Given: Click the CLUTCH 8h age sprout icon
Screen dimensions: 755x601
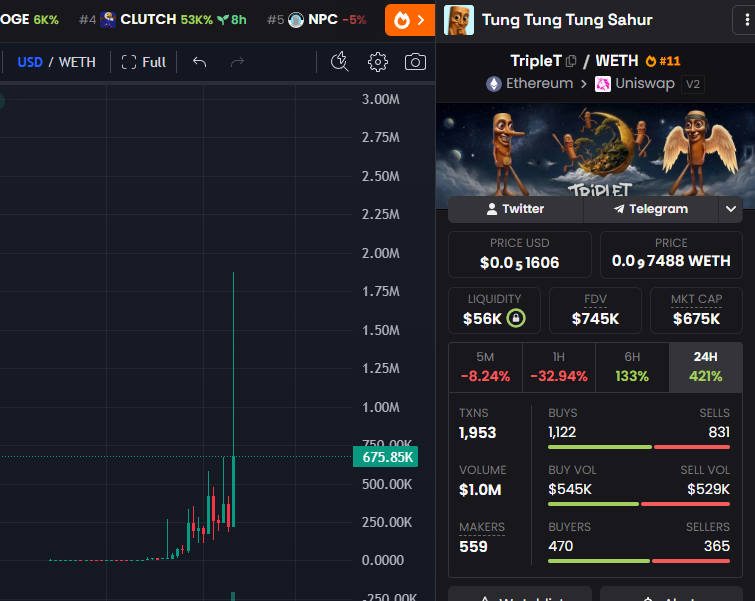Looking at the screenshot, I should pos(222,20).
